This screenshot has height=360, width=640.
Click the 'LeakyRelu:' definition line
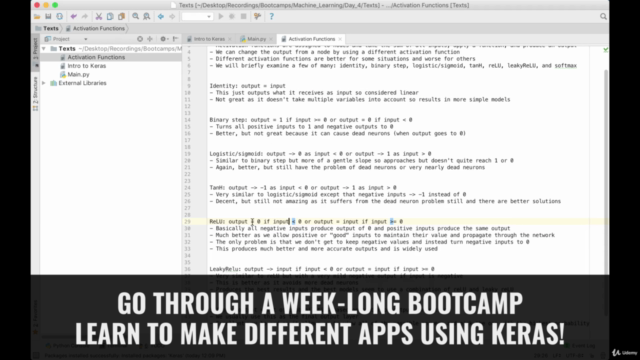click(322, 269)
